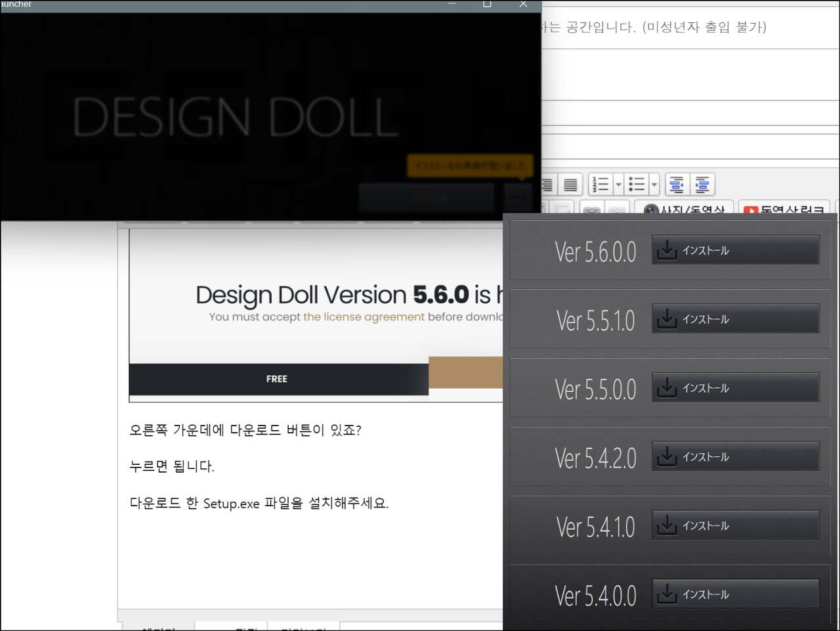Click the 'Design Doll Version 5.6.0' headline

point(333,295)
